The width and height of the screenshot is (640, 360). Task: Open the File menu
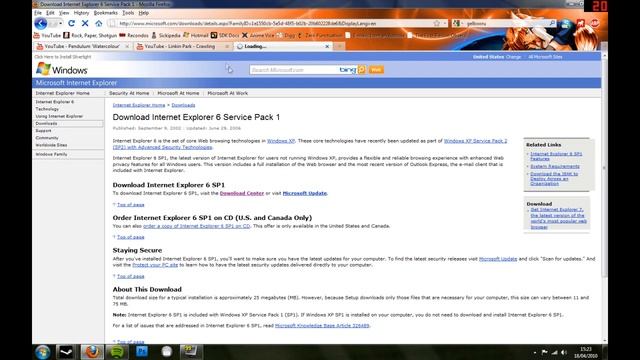38,13
